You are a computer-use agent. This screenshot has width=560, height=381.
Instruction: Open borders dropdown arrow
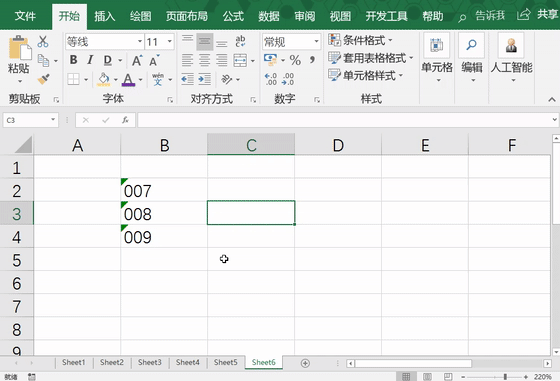(86, 79)
